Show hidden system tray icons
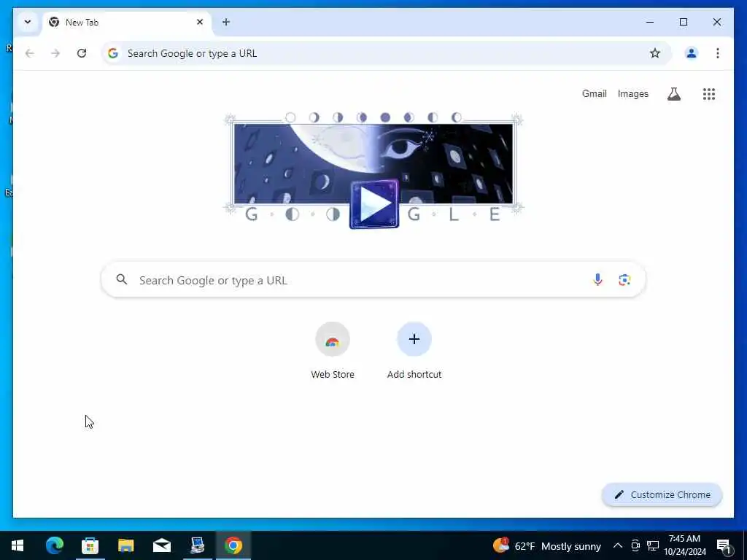The image size is (747, 560). [617, 545]
